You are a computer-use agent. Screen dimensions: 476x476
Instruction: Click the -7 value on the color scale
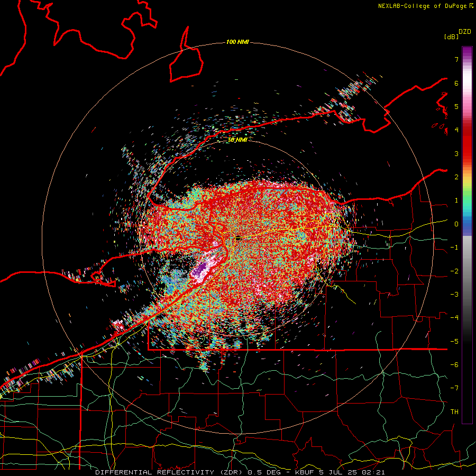(x=454, y=388)
